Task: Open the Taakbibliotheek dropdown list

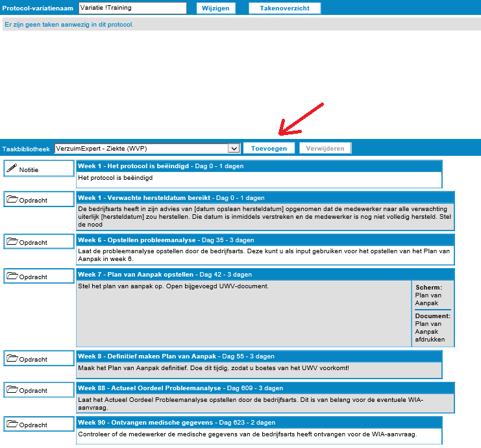Action: coord(147,148)
